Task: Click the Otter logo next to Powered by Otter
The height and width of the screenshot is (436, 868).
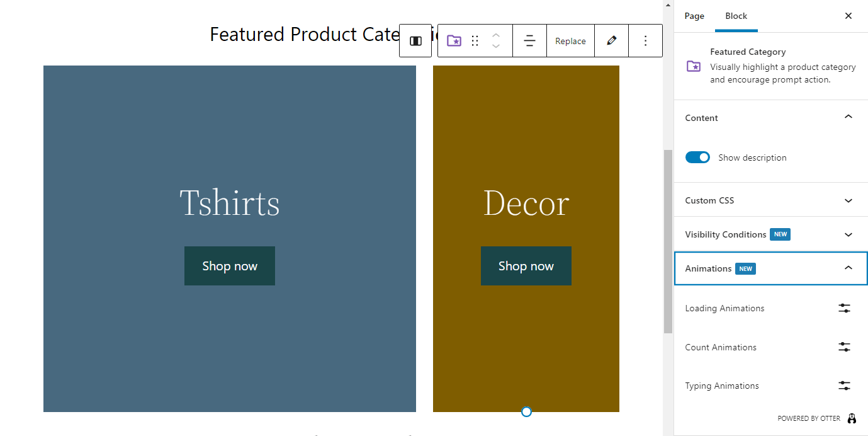Action: tap(852, 418)
